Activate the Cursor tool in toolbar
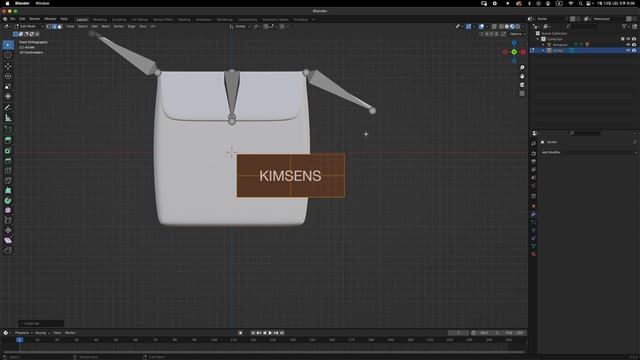The width and height of the screenshot is (640, 360). [x=8, y=55]
